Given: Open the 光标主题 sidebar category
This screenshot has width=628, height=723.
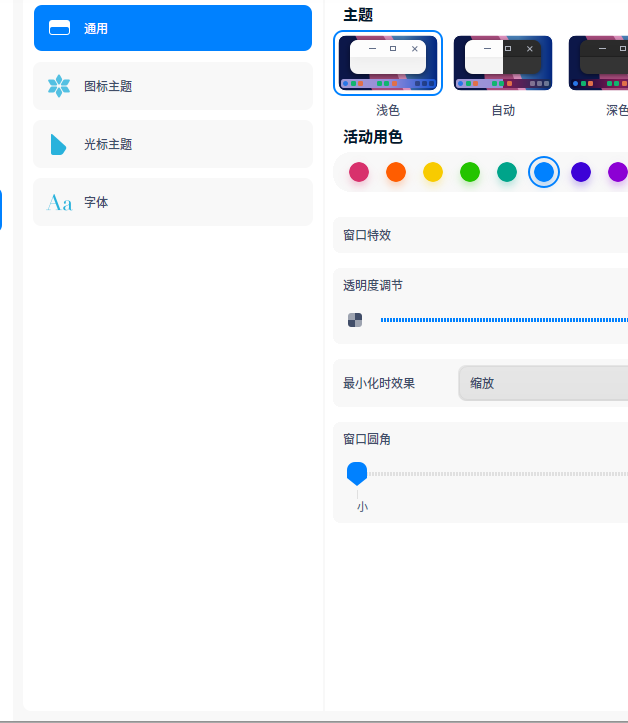Looking at the screenshot, I should pyautogui.click(x=173, y=144).
